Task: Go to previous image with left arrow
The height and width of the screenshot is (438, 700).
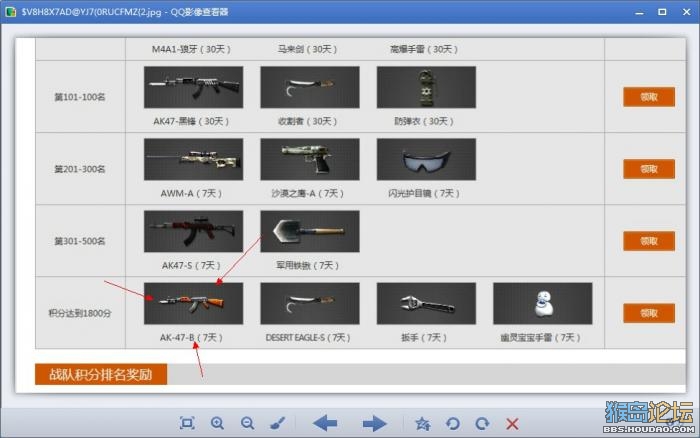Action: click(325, 423)
